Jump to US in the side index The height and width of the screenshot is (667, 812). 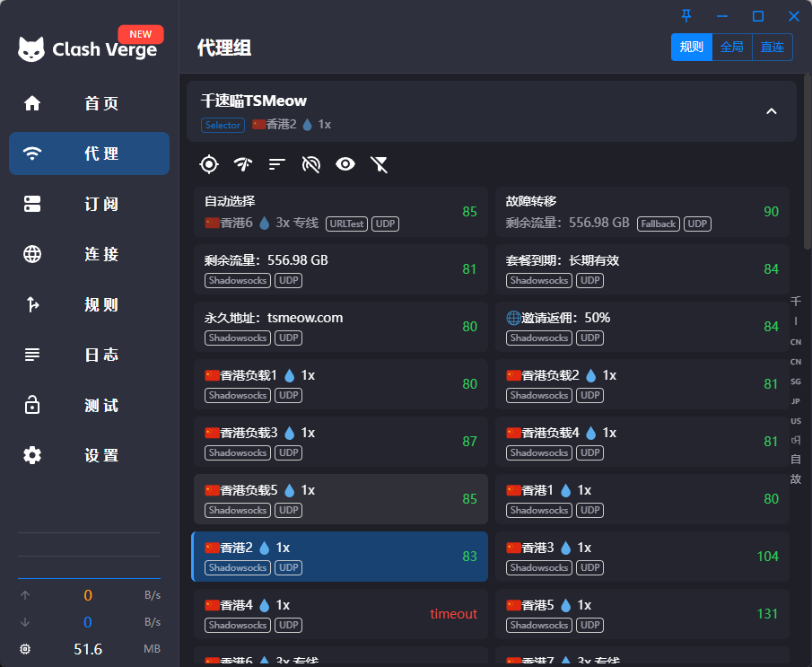pyautogui.click(x=796, y=421)
